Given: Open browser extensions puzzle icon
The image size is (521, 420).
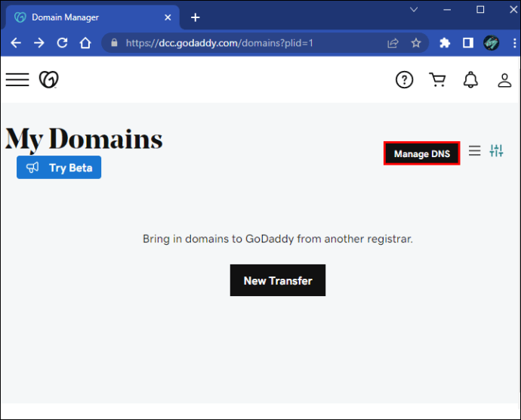Looking at the screenshot, I should [445, 43].
